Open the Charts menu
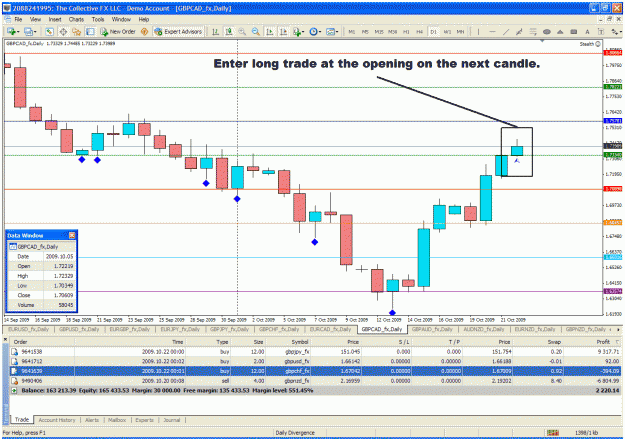 tap(76, 19)
